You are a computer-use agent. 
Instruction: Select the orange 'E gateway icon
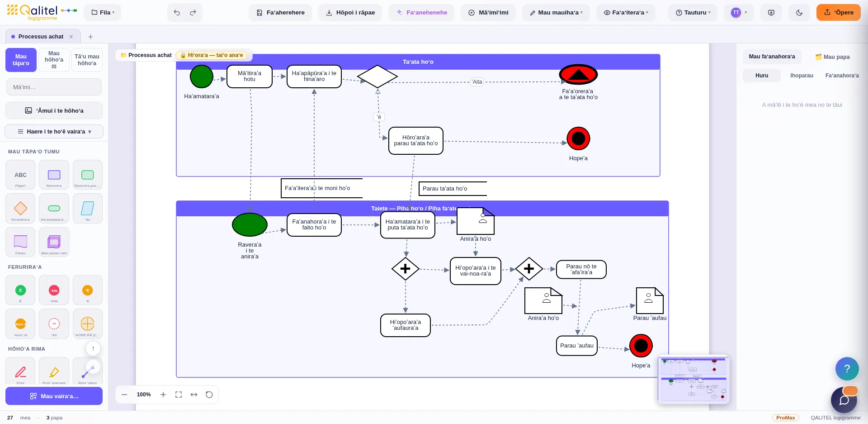pyautogui.click(x=87, y=290)
